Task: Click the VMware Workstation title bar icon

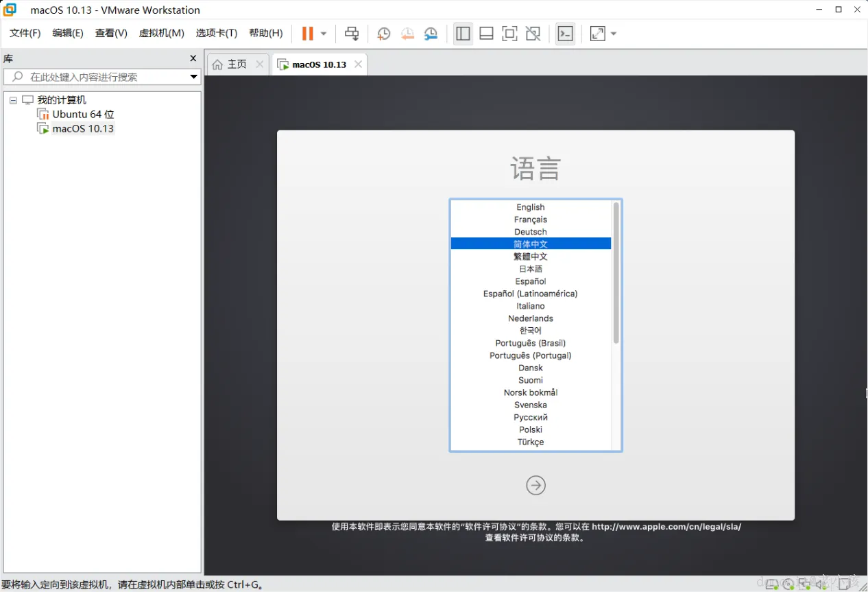Action: (10, 10)
